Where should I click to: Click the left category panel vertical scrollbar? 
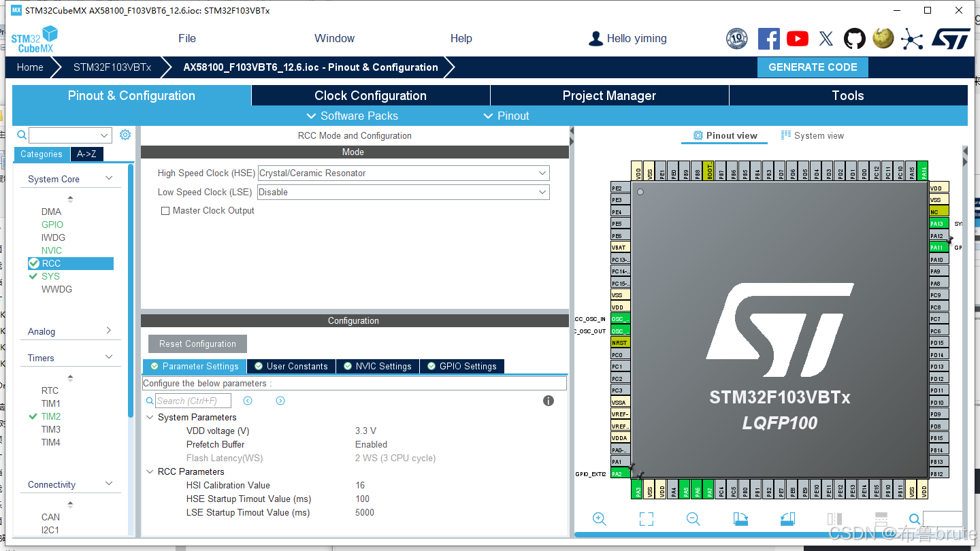point(131,290)
